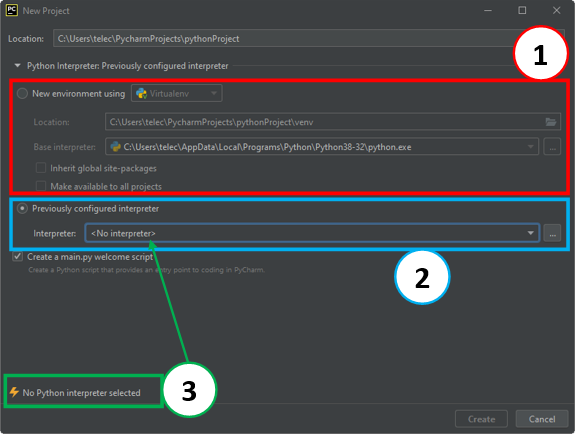Close the New Project dialog
Image resolution: width=575 pixels, height=434 pixels.
pos(556,11)
